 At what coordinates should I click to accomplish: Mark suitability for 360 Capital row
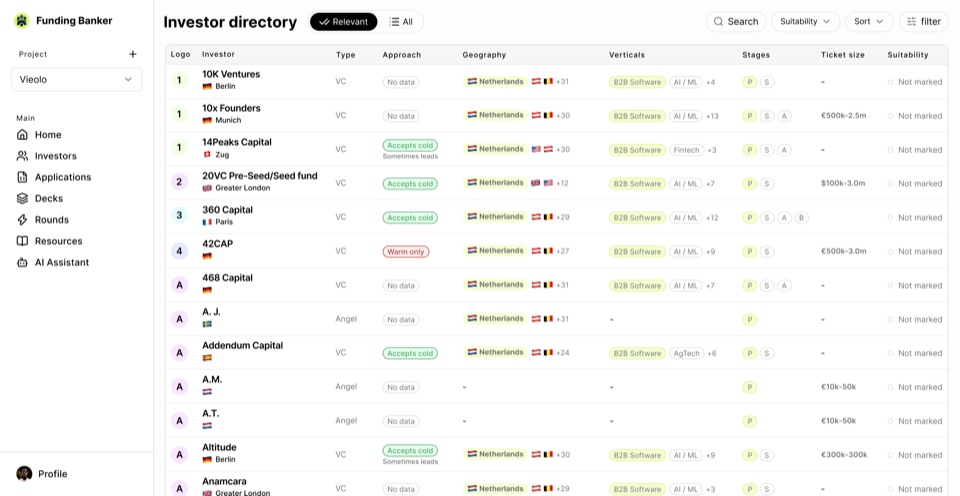915,217
